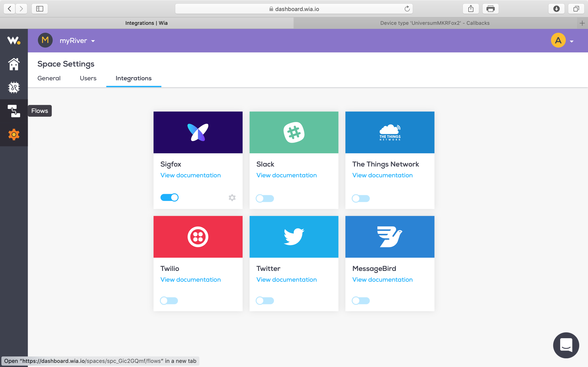The width and height of the screenshot is (588, 367).
Task: Open Sigfox integration settings gear
Action: pyautogui.click(x=232, y=197)
